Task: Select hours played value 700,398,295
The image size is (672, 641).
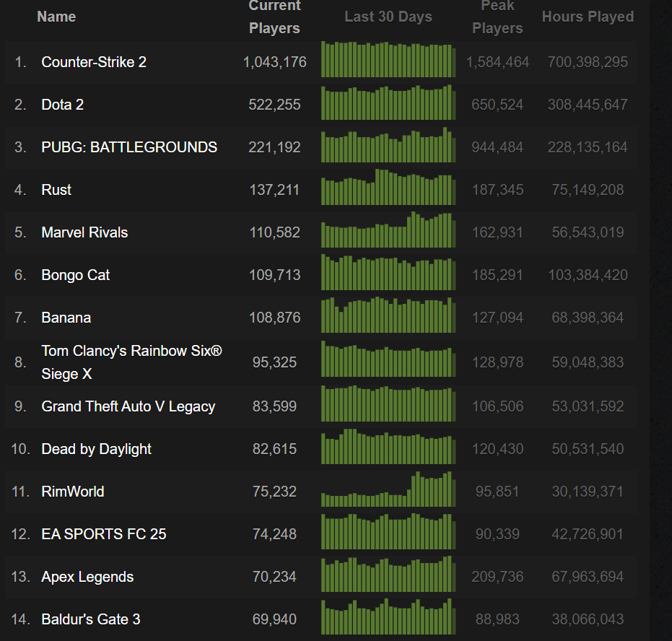Action: pyautogui.click(x=588, y=62)
